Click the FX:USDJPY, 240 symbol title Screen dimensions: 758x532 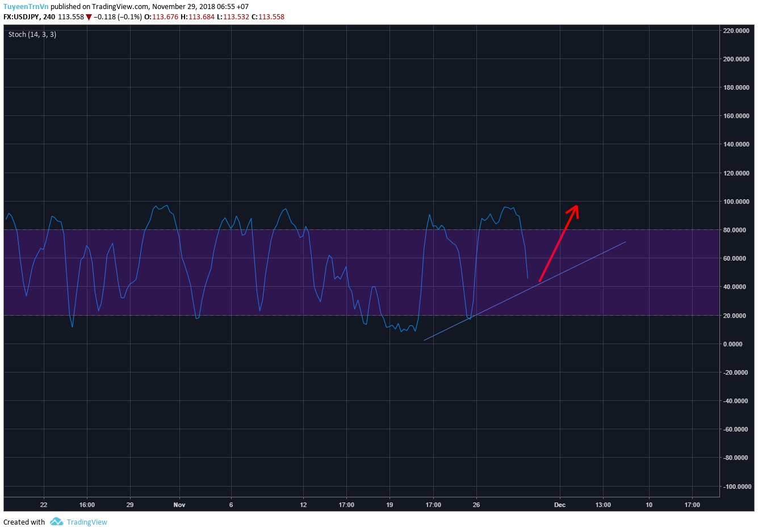pos(30,17)
